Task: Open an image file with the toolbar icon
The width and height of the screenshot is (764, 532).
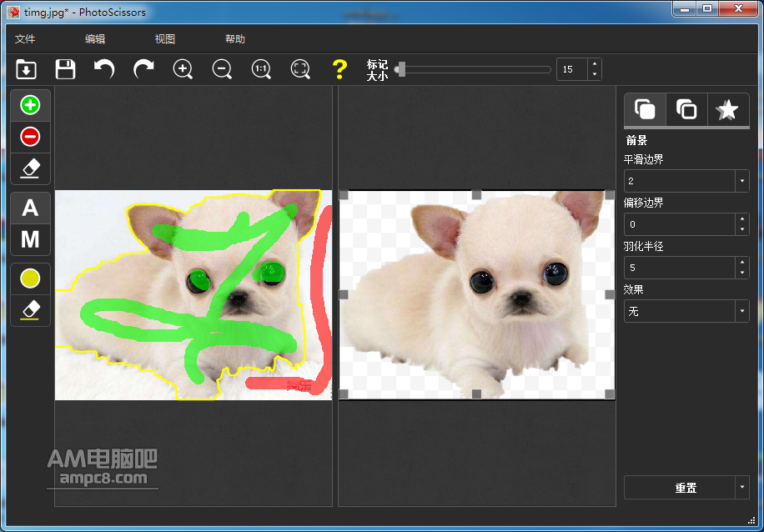Action: point(26,69)
